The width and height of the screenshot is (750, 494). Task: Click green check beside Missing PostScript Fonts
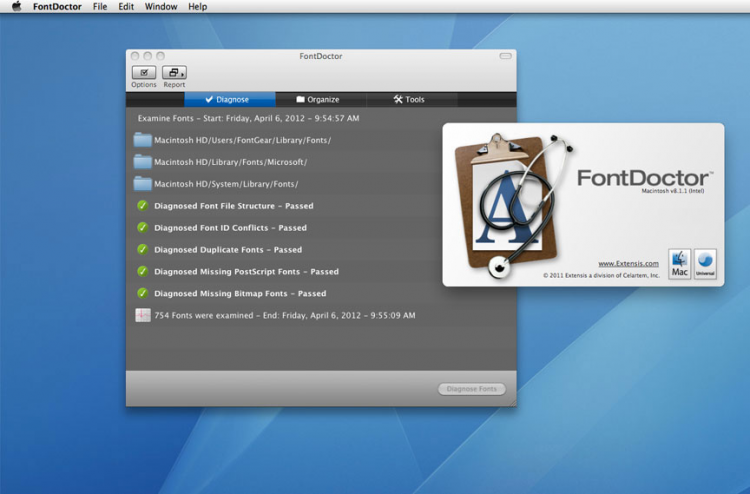(x=143, y=272)
